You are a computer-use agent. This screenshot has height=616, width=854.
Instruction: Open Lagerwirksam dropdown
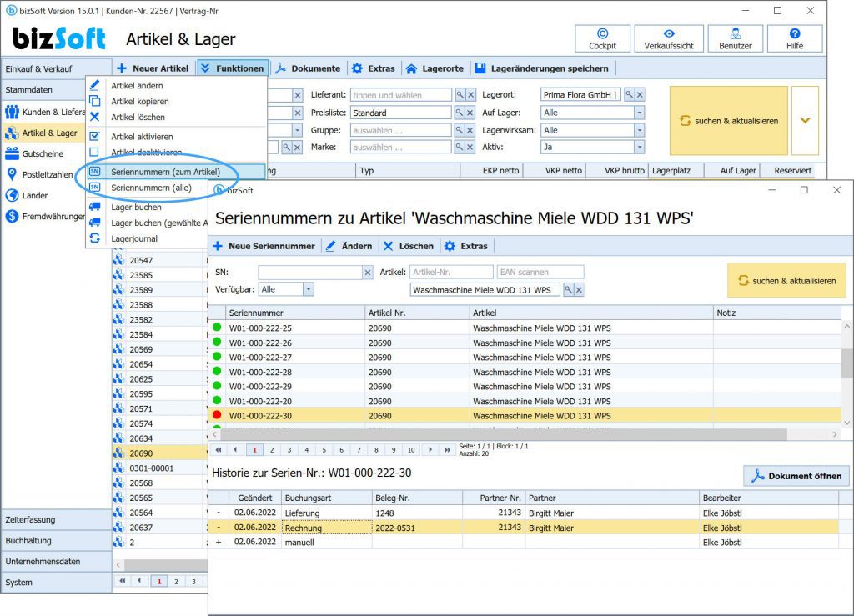click(639, 130)
